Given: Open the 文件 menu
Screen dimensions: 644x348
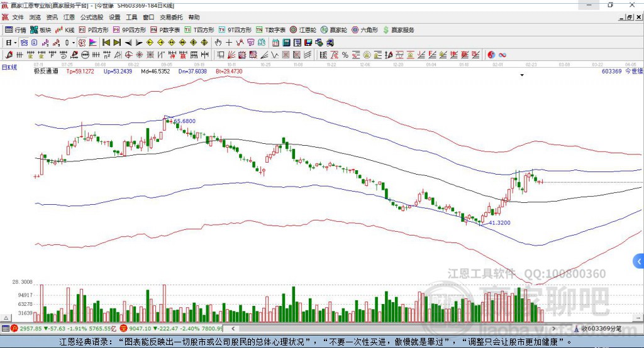Looking at the screenshot, I should pyautogui.click(x=18, y=17).
